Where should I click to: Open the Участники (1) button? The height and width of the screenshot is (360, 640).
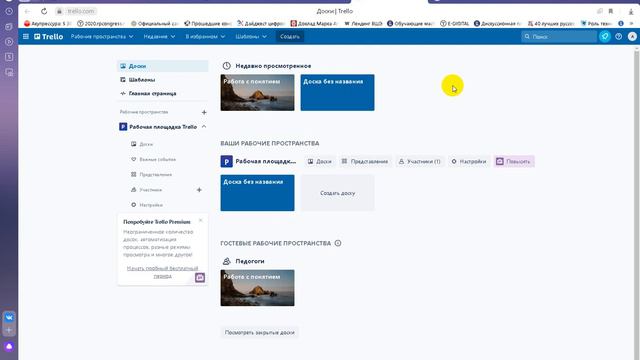(x=420, y=162)
